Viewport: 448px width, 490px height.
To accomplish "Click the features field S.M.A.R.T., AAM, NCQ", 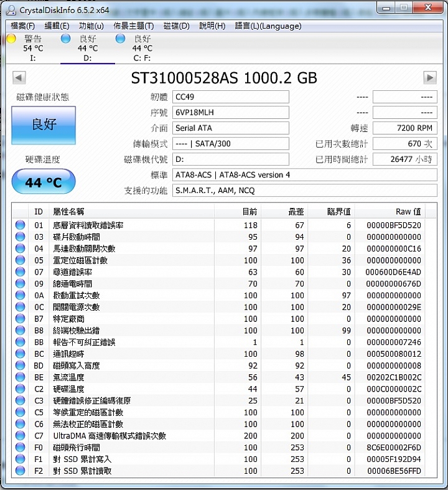I will [305, 191].
